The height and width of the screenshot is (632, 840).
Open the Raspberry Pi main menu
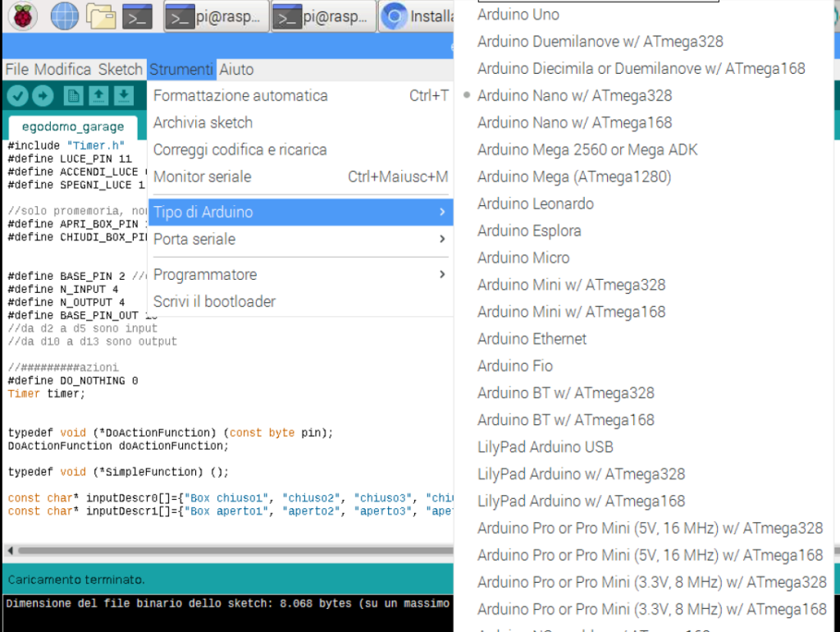(x=22, y=16)
